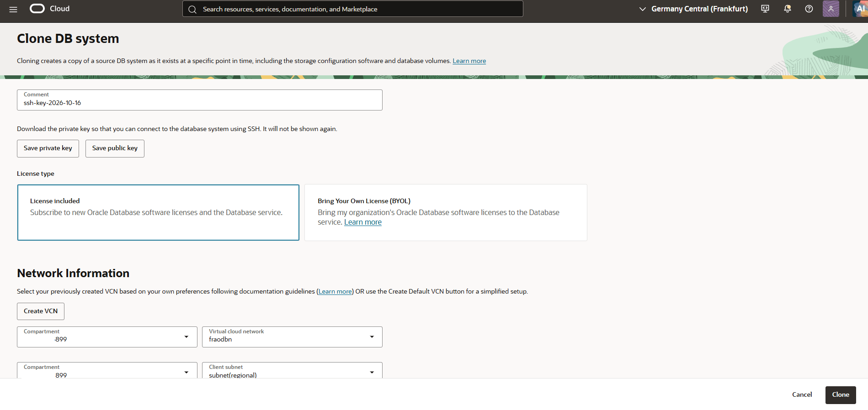Open the BYOL Learn more link
The image size is (868, 410).
point(363,222)
